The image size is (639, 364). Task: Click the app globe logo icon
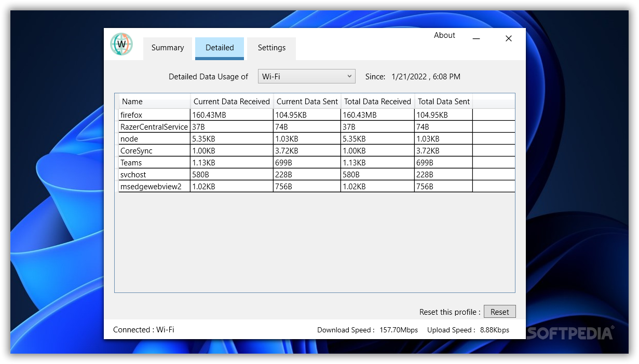[121, 45]
